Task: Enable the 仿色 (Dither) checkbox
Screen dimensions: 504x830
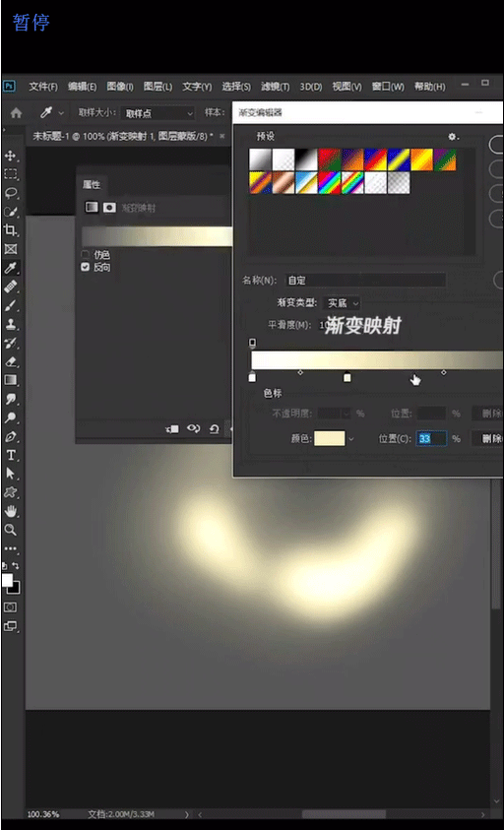Action: point(86,255)
